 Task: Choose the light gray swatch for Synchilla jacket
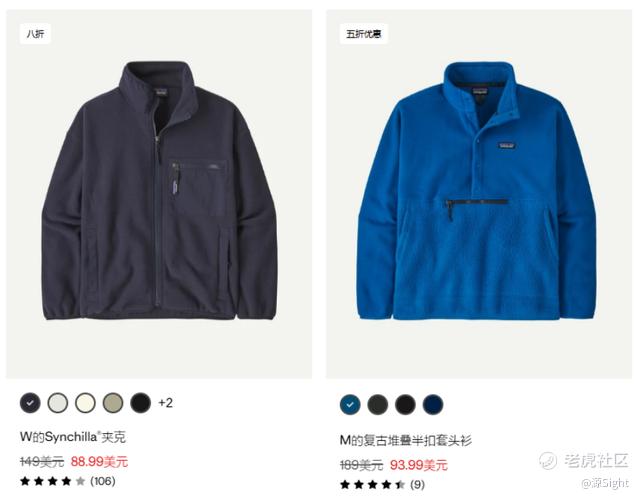[58, 403]
